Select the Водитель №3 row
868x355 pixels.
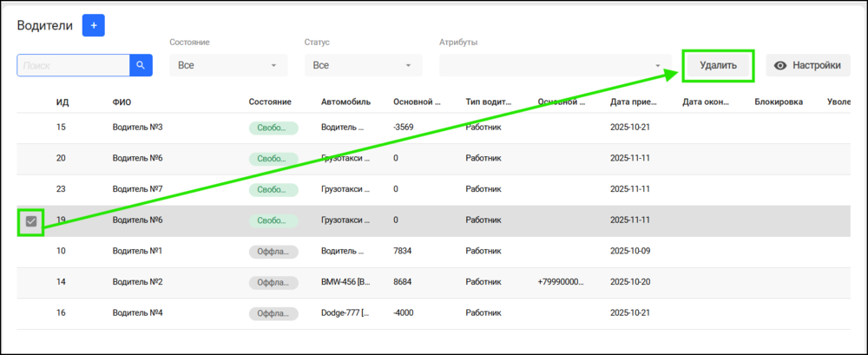pyautogui.click(x=433, y=128)
